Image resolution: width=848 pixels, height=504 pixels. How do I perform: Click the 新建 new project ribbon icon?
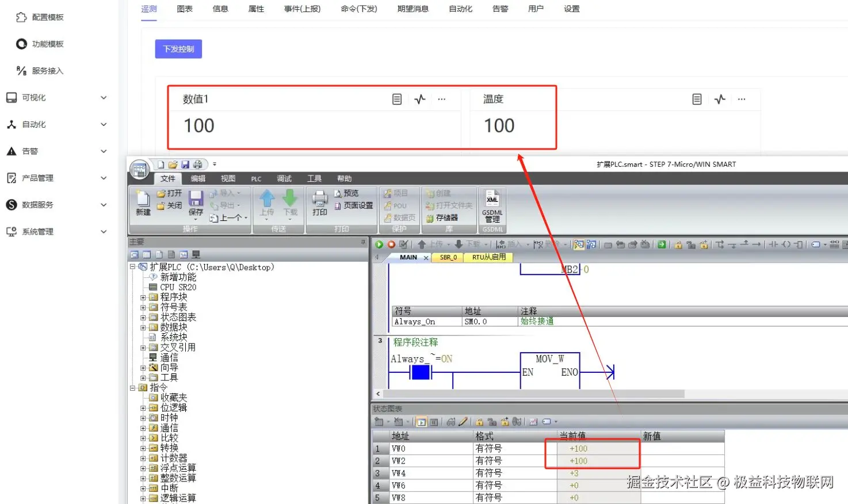click(143, 203)
